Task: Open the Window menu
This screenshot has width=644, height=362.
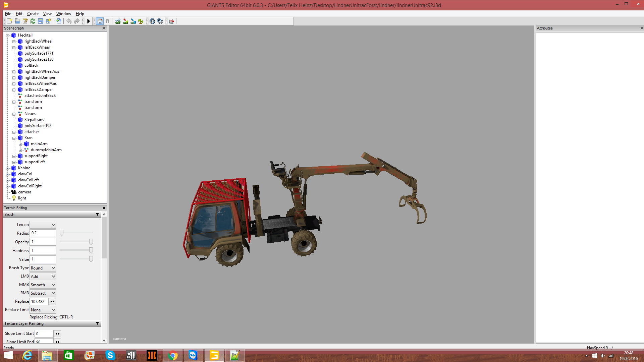Action: point(63,14)
